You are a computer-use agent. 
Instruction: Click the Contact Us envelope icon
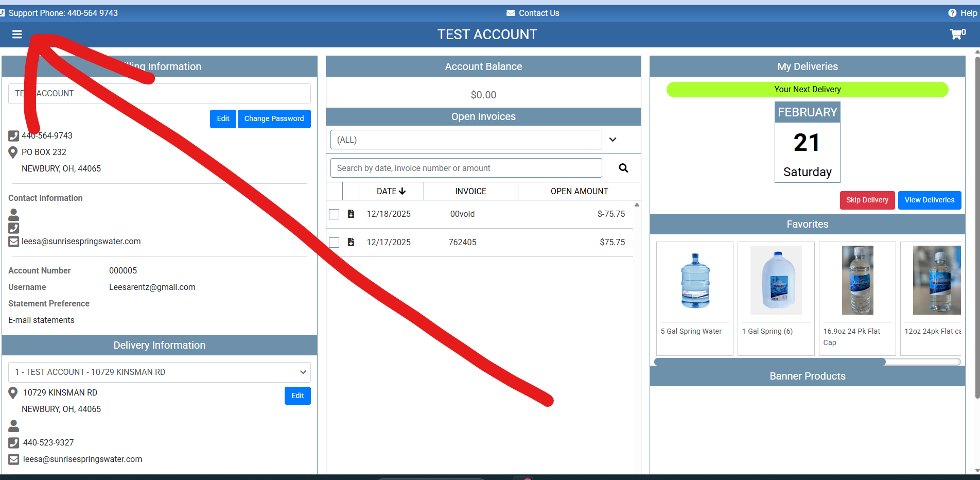[511, 13]
